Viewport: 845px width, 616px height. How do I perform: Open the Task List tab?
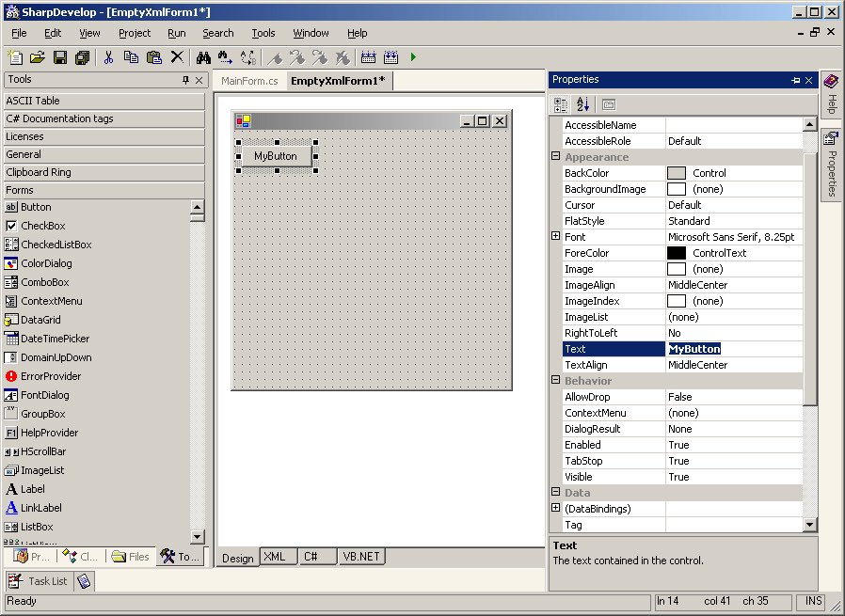[x=38, y=581]
